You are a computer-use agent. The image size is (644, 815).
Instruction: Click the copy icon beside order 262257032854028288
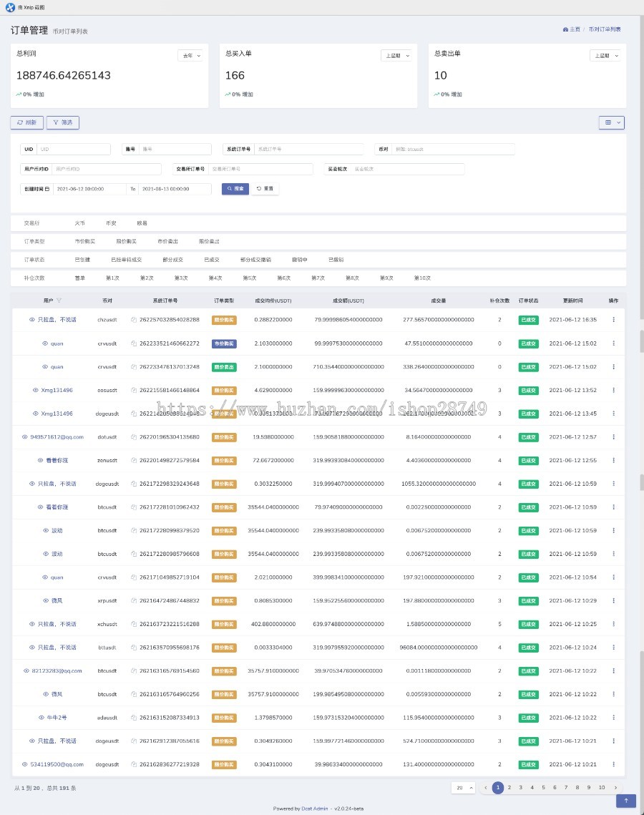click(x=134, y=320)
